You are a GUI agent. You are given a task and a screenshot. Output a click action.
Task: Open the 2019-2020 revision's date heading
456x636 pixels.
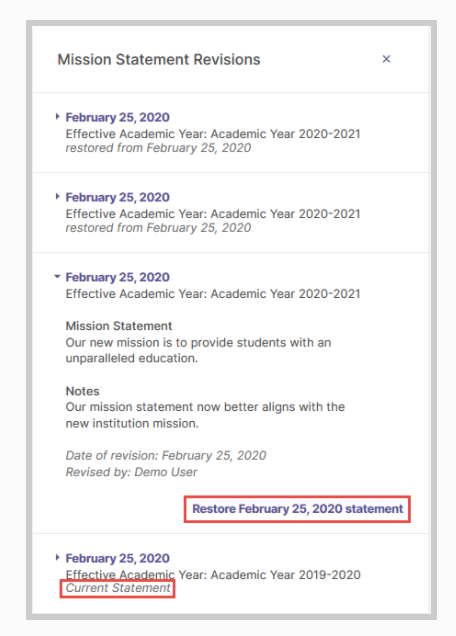[118, 558]
